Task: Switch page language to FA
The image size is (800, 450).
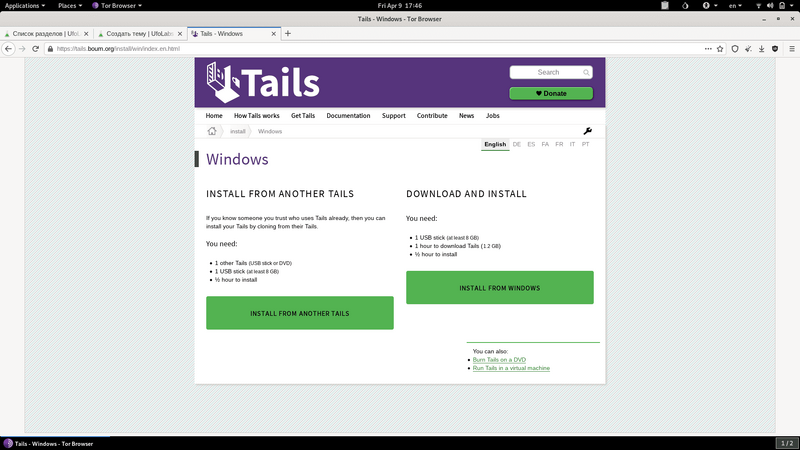Action: pyautogui.click(x=545, y=144)
